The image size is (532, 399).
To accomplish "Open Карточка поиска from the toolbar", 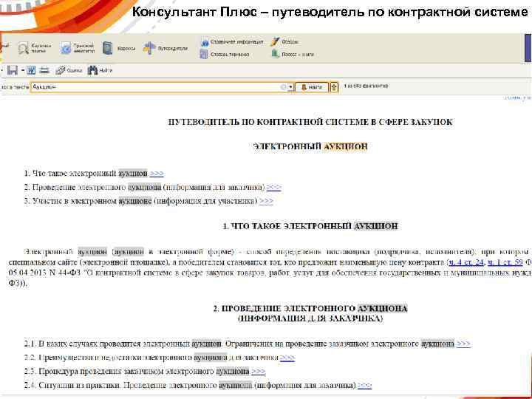I will point(35,48).
